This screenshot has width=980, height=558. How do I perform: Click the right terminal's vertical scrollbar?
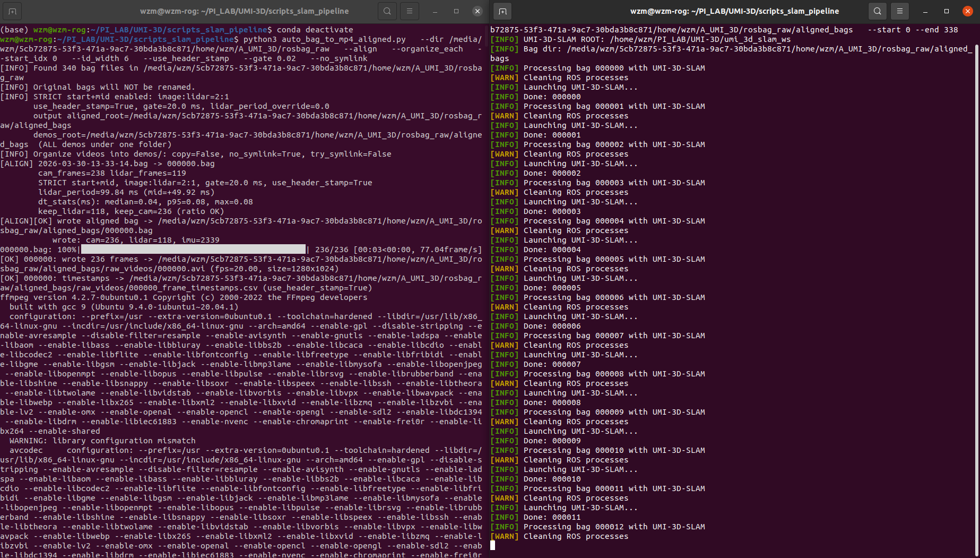(x=976, y=265)
